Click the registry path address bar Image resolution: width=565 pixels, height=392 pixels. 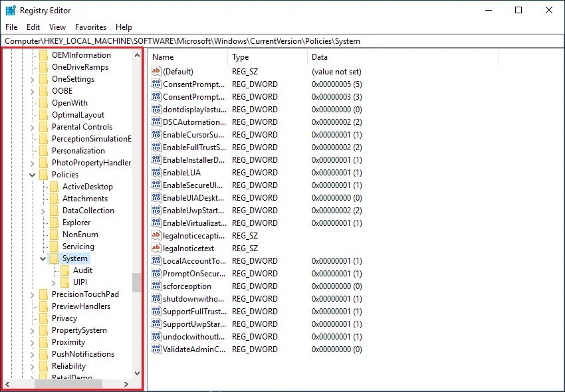[282, 41]
